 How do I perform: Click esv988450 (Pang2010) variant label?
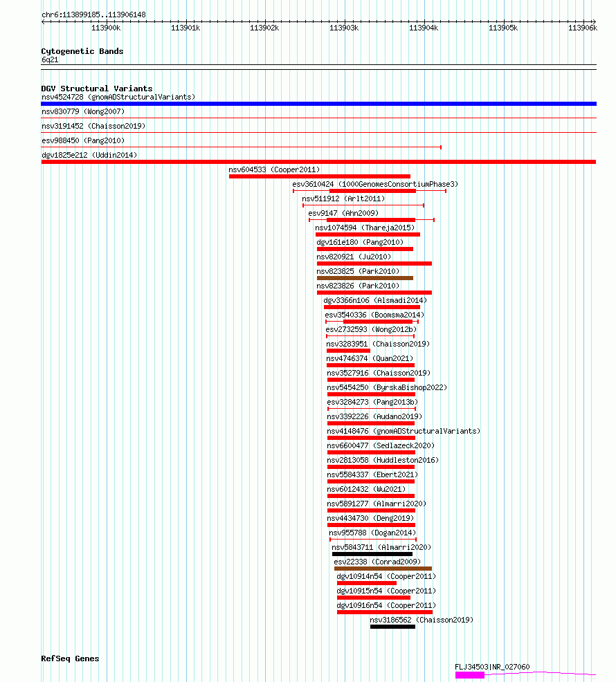pos(83,140)
